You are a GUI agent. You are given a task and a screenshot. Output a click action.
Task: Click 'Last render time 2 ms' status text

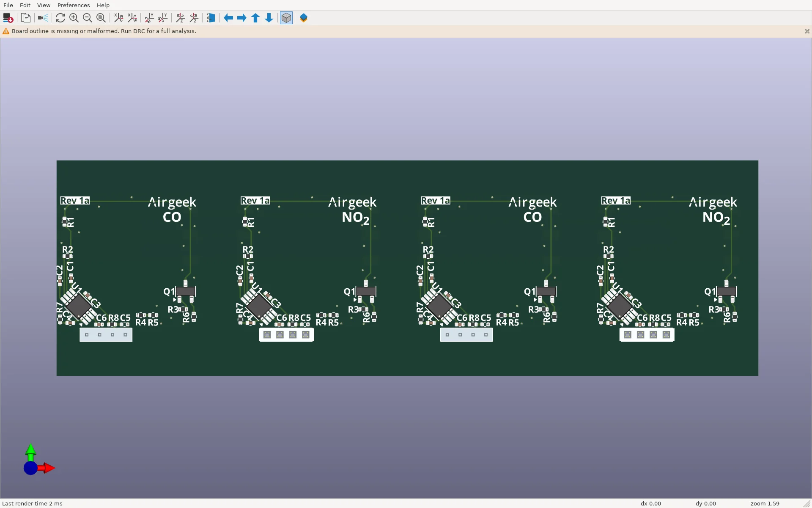(32, 503)
